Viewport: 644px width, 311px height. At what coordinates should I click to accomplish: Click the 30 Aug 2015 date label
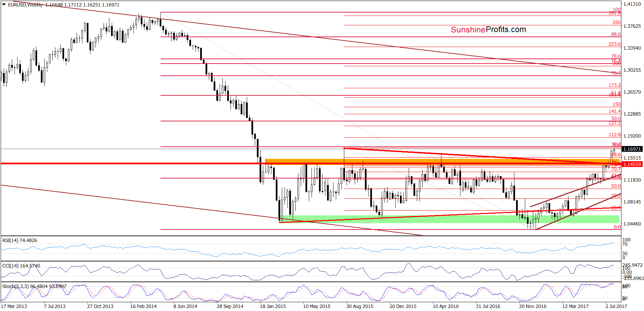[x=360, y=306]
